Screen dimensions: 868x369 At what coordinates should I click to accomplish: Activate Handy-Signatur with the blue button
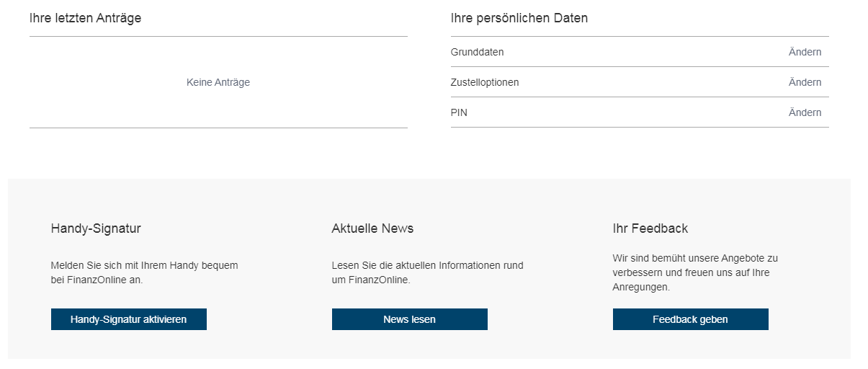tap(129, 319)
